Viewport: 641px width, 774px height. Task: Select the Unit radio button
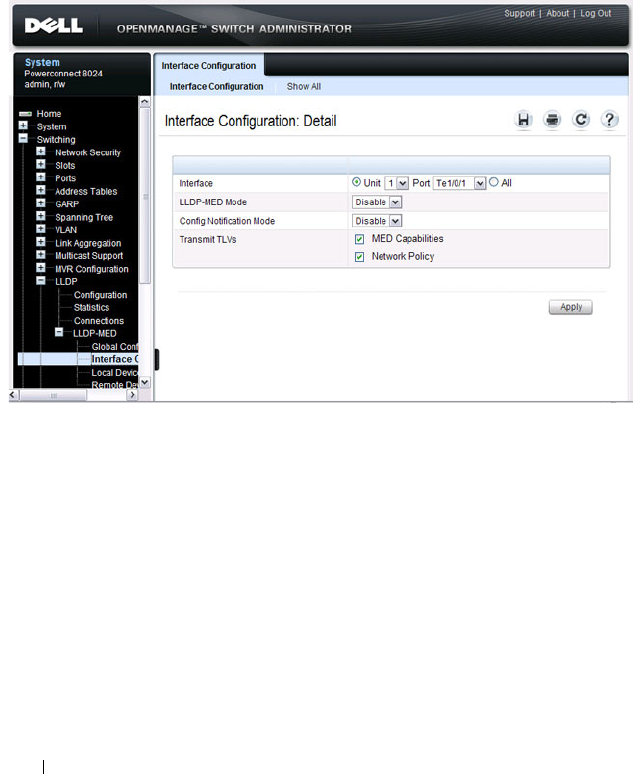[x=356, y=182]
